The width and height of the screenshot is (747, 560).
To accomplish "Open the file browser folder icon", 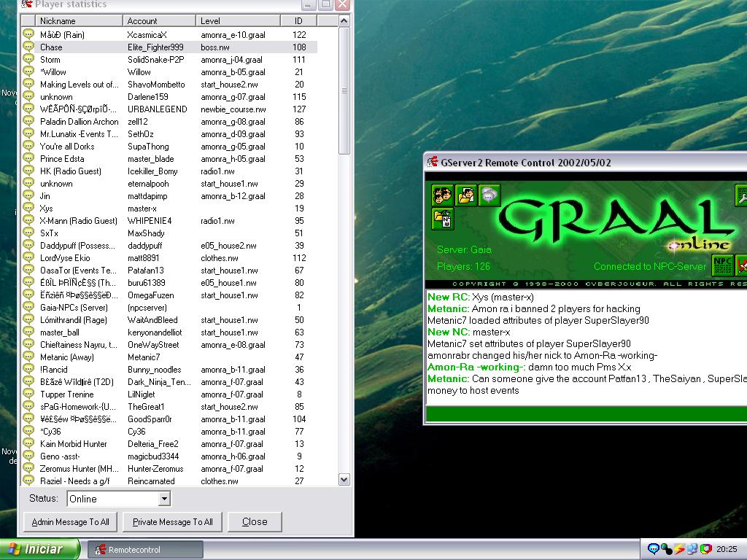I will (x=443, y=218).
